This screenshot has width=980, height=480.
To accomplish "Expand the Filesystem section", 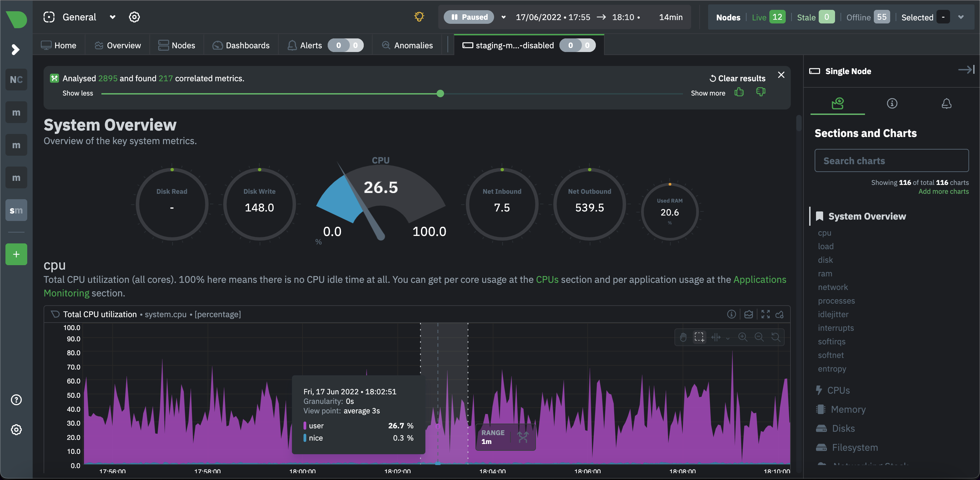I will pyautogui.click(x=847, y=447).
